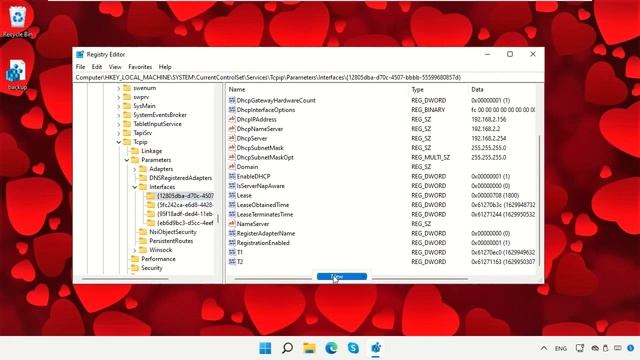Select the IsServerNapAware value
640x360 pixels.
tap(260, 186)
